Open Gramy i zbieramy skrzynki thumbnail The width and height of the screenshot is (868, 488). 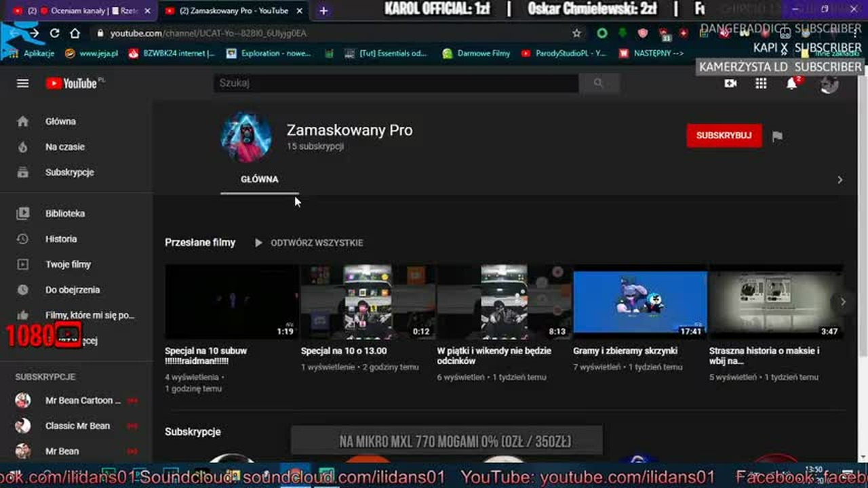[640, 302]
